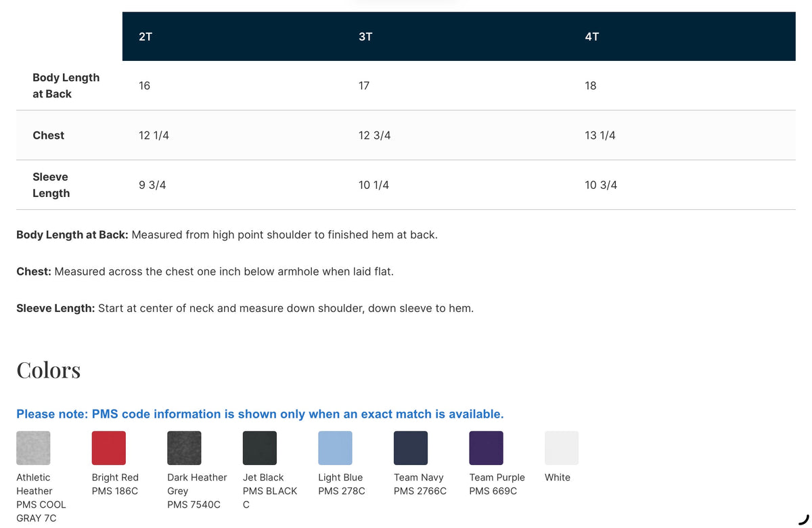
Task: Select the Jet Black color swatch
Action: click(x=260, y=448)
